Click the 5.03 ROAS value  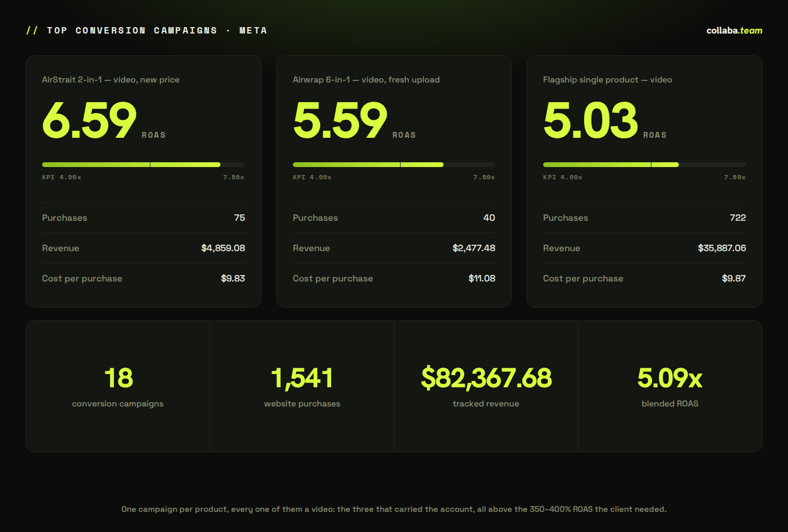[590, 120]
